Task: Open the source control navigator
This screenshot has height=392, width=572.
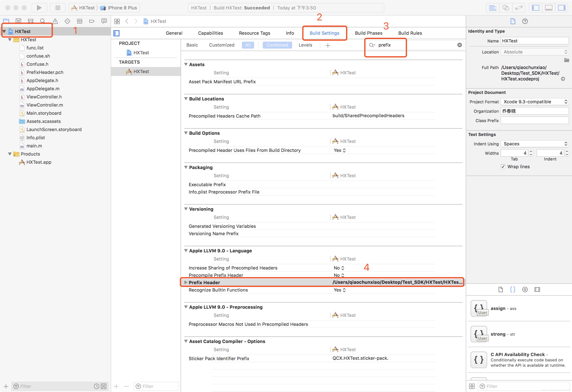Action: click(18, 21)
